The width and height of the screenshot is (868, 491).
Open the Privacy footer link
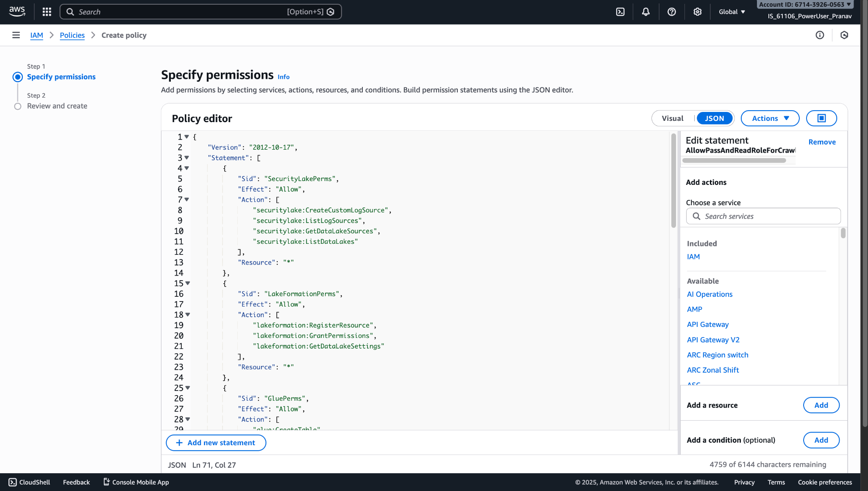tap(744, 482)
